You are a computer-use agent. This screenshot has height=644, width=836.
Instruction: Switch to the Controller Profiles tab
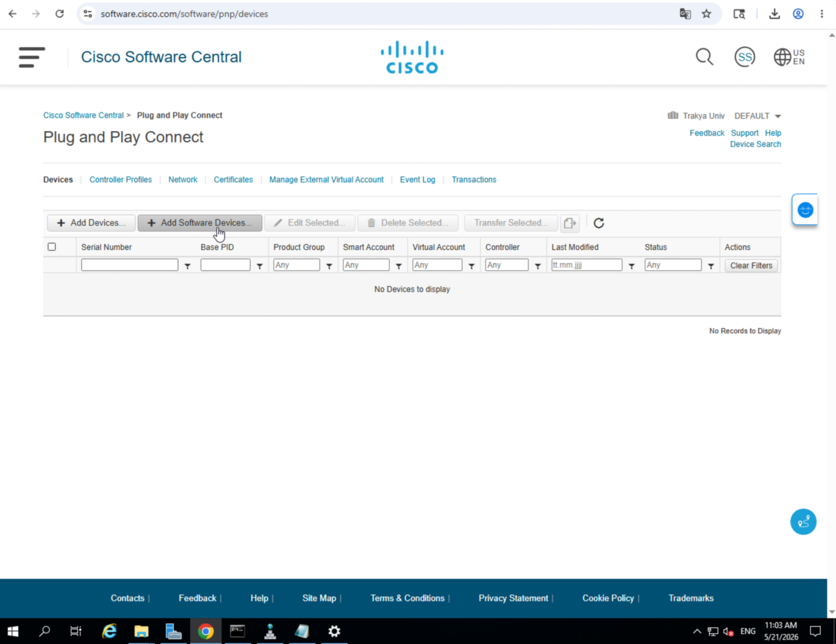[x=120, y=180]
